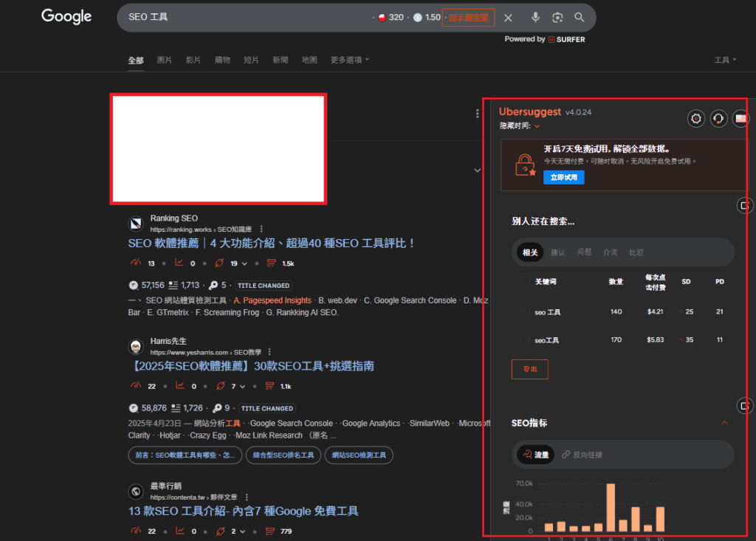Click the 导出 export button
756x541 pixels.
pyautogui.click(x=530, y=369)
